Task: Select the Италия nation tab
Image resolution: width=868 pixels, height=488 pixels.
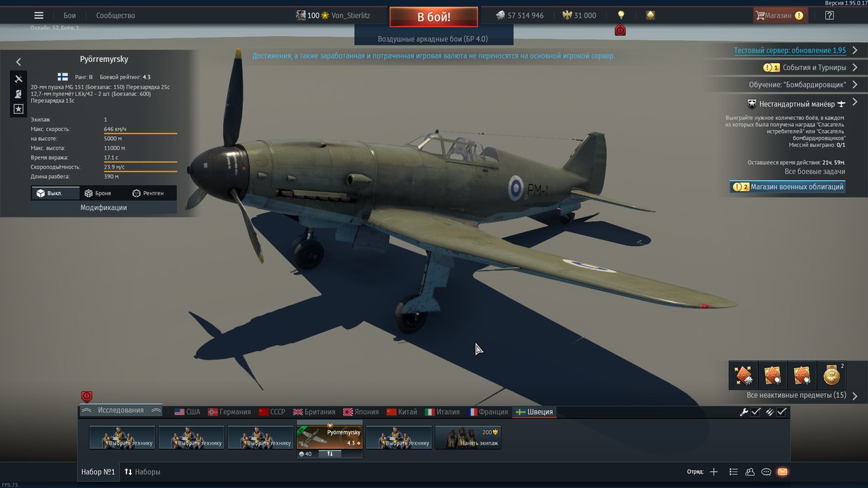Action: 442,412
